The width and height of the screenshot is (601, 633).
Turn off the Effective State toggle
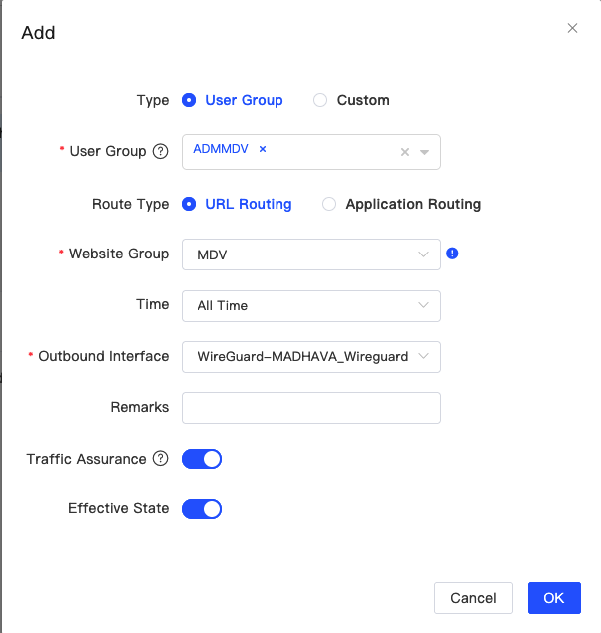pos(202,509)
